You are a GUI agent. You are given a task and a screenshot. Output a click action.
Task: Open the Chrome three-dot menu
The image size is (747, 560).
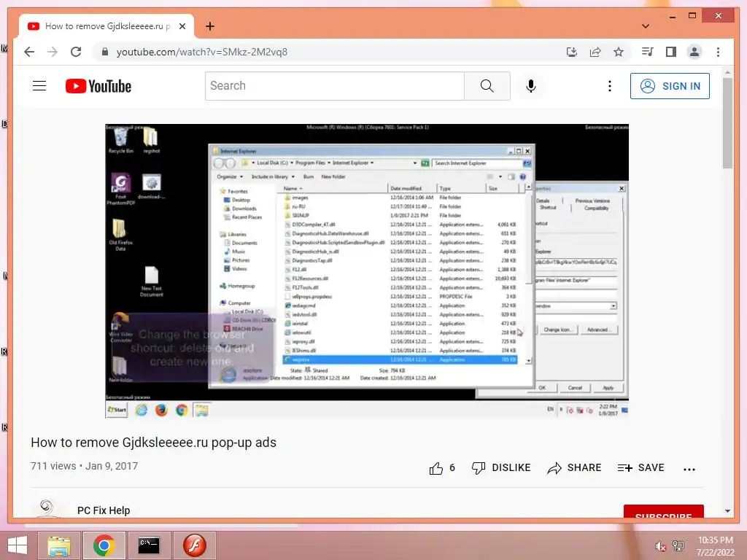(x=718, y=52)
